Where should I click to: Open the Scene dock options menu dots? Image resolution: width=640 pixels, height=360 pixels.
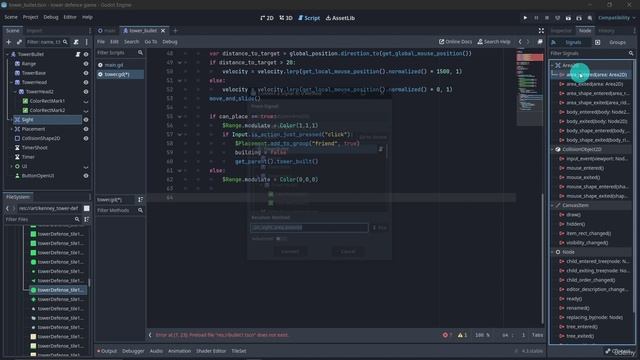pyautogui.click(x=87, y=42)
